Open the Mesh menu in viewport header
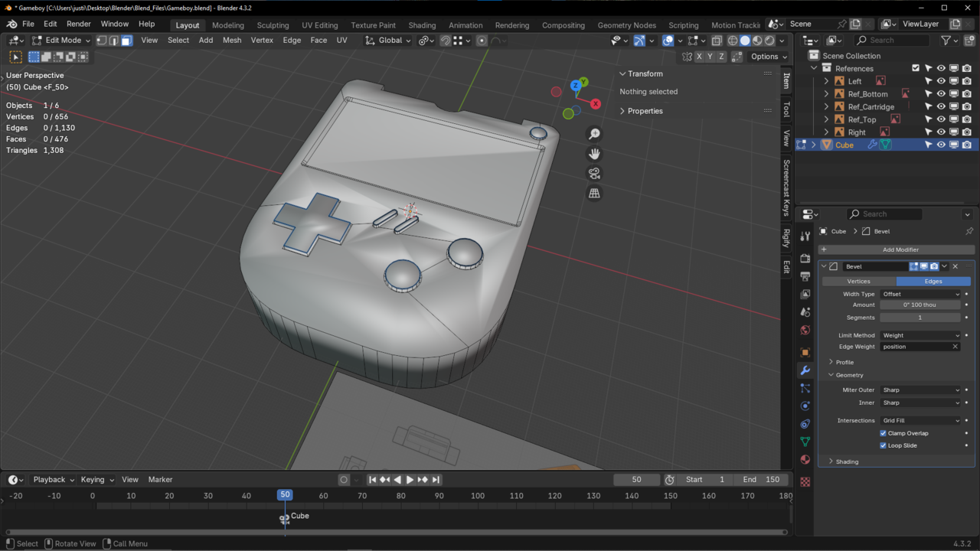This screenshot has height=551, width=980. [x=232, y=41]
